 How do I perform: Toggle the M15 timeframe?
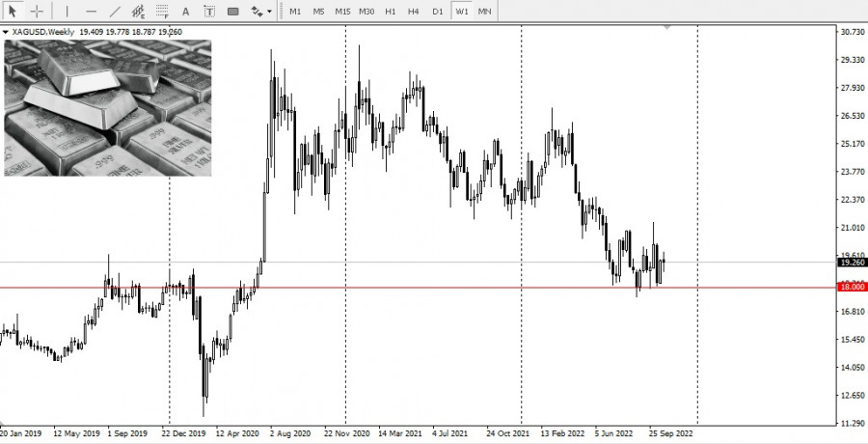[x=342, y=12]
